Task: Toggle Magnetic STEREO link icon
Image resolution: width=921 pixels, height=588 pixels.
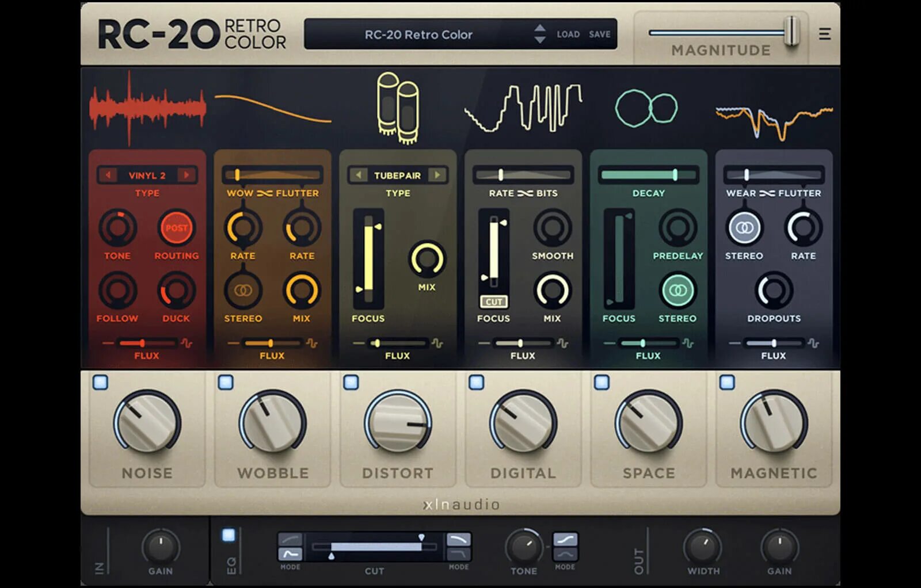Action: coord(744,228)
